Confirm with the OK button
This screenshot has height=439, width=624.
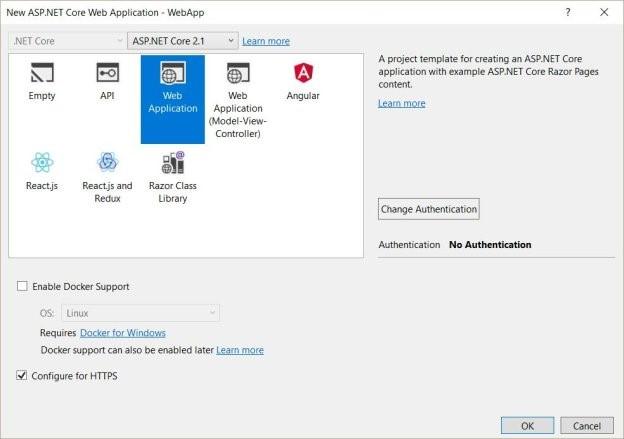tap(527, 426)
